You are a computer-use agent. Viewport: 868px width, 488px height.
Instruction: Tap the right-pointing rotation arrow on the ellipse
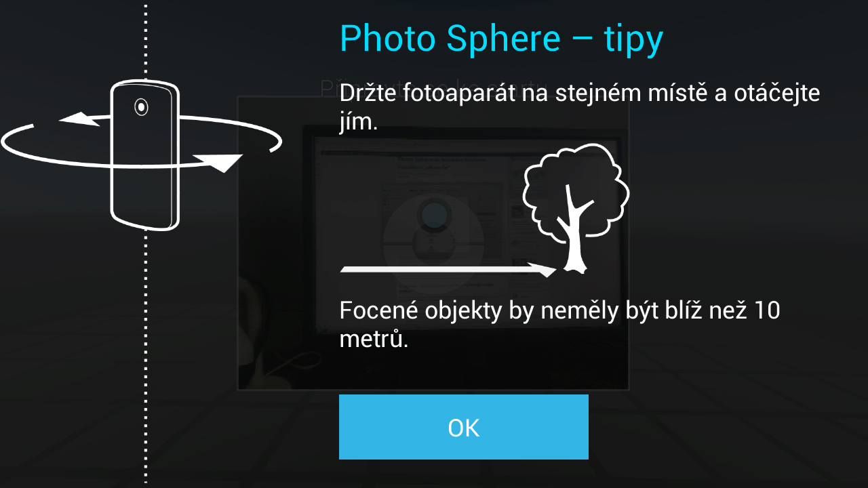[218, 162]
